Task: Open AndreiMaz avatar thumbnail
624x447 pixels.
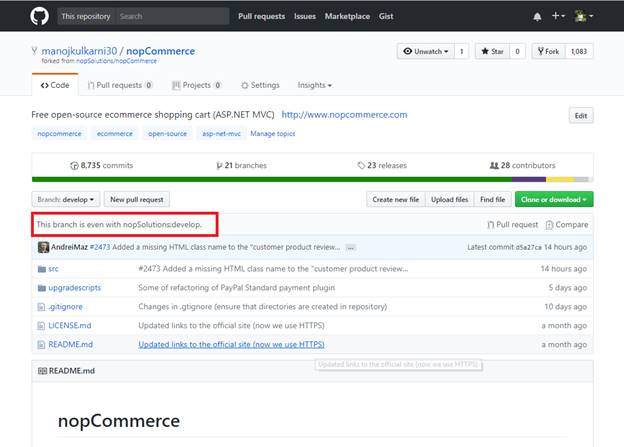Action: (x=43, y=247)
